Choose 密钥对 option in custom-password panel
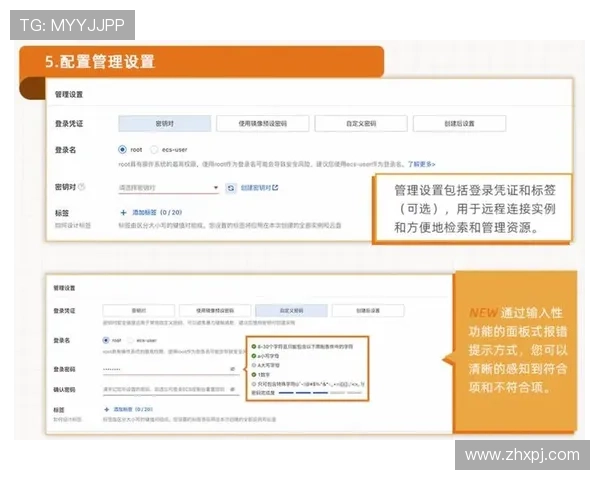This screenshot has width=600, height=480. tap(139, 310)
